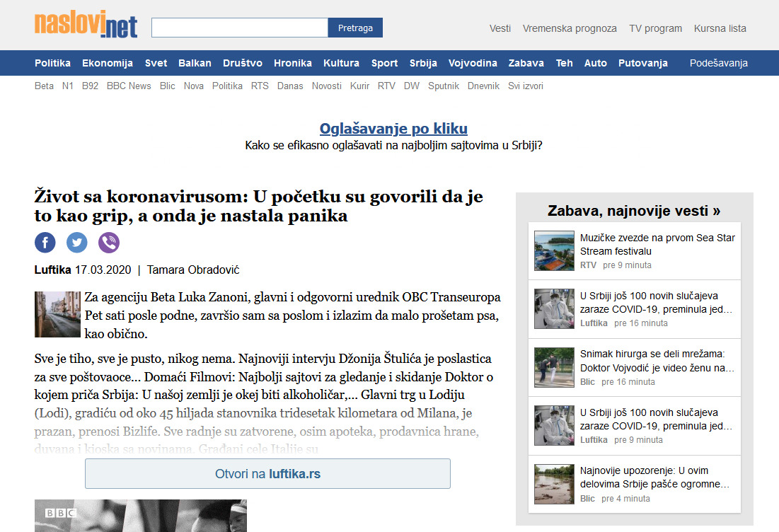Image resolution: width=779 pixels, height=532 pixels.
Task: Filter by Beta source
Action: click(44, 86)
